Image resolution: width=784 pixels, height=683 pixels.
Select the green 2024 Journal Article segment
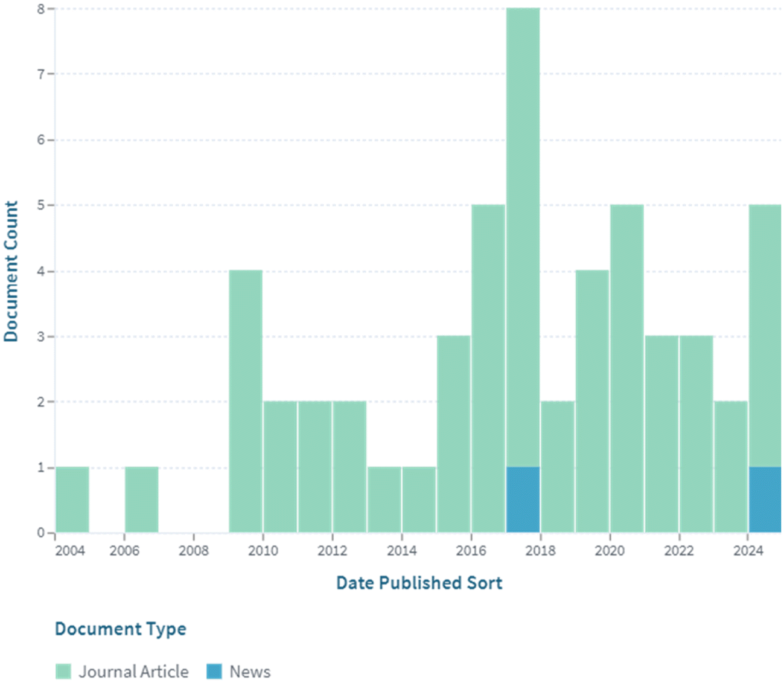(765, 336)
